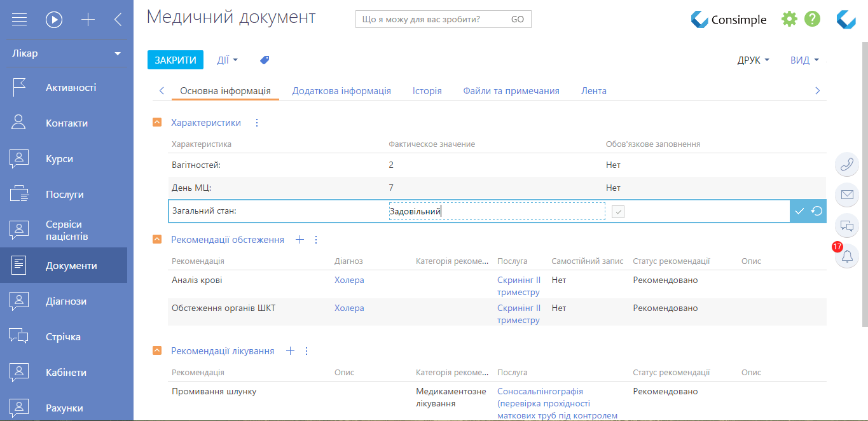Open the ДІЇ actions dropdown
Viewport: 868px width, 421px height.
pyautogui.click(x=228, y=60)
